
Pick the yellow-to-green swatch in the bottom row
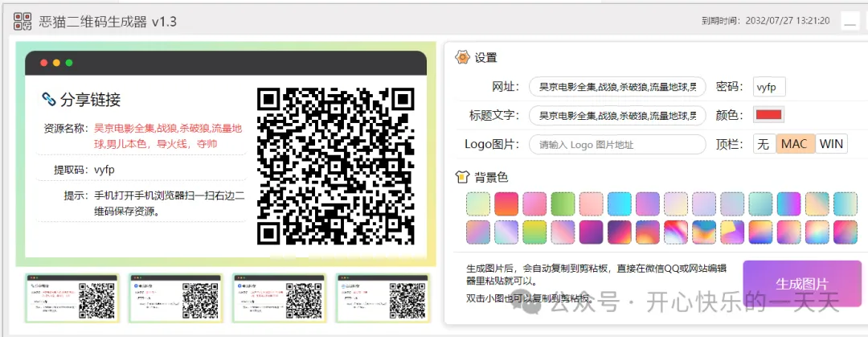(x=534, y=232)
